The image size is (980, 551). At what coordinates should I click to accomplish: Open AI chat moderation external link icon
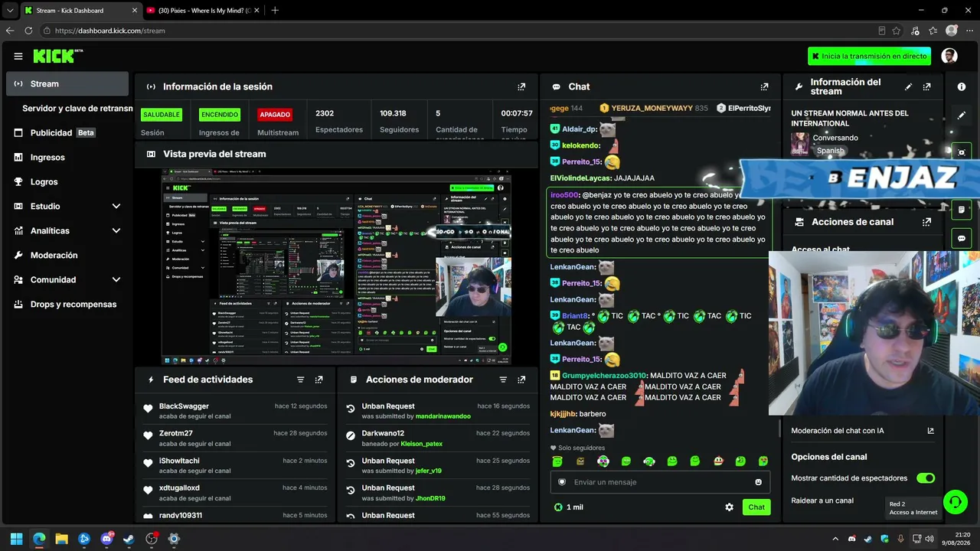931,431
